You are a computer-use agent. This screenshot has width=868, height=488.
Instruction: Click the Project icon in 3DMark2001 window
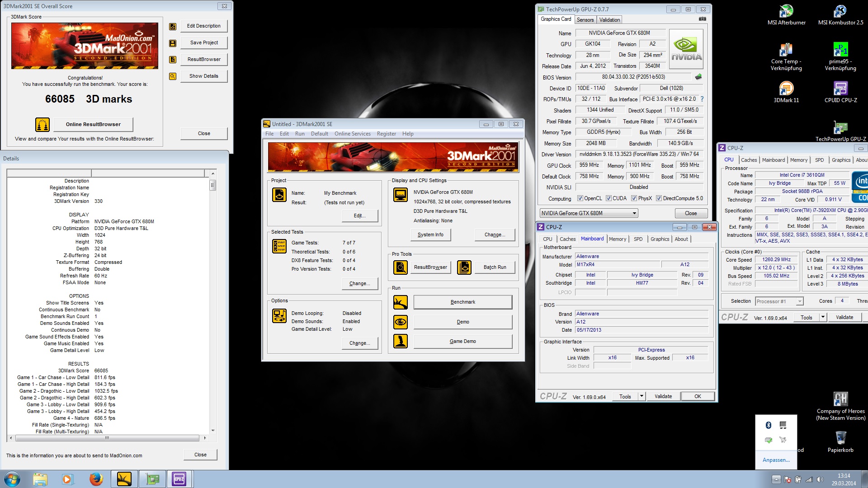click(x=279, y=195)
